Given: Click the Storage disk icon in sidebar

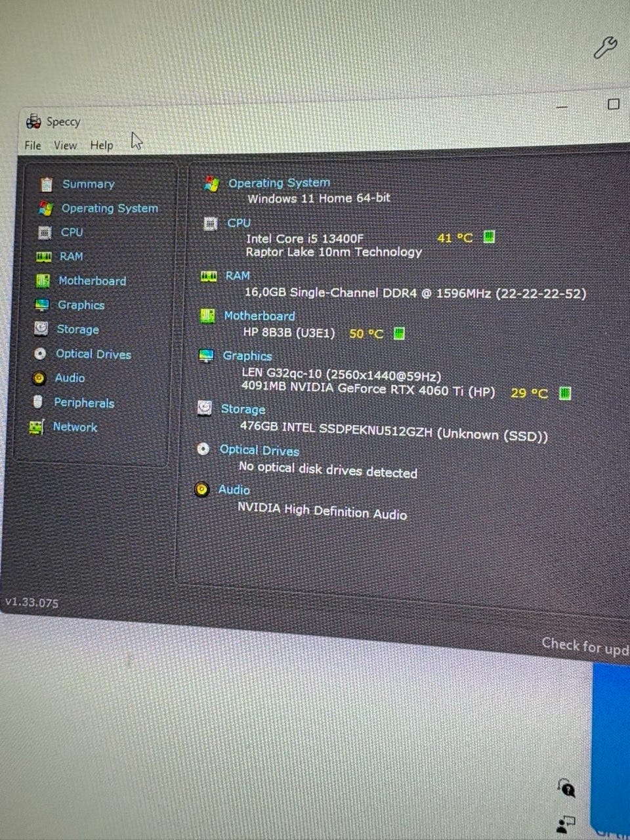Looking at the screenshot, I should tap(41, 329).
